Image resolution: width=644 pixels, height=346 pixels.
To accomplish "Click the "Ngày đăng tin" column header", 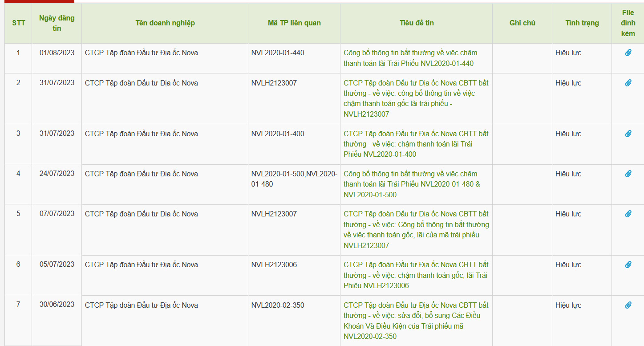I will pyautogui.click(x=57, y=23).
